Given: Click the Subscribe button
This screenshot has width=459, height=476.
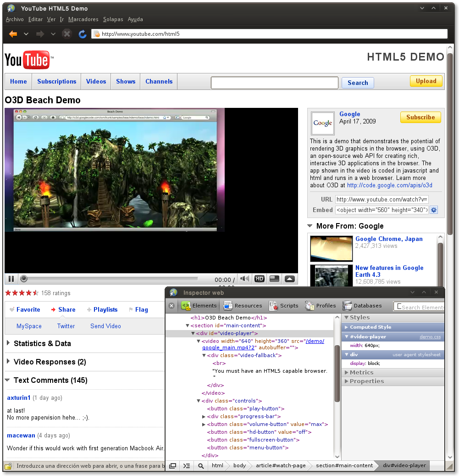Looking at the screenshot, I should coord(420,117).
